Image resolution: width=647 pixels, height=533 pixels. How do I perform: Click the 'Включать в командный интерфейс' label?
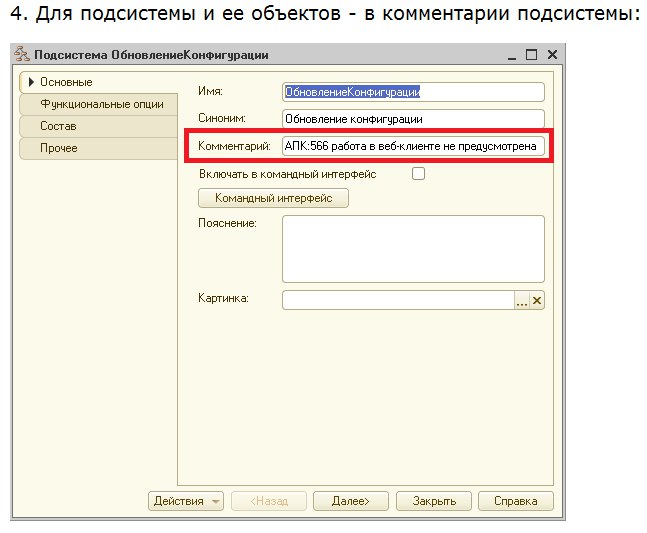pyautogui.click(x=288, y=174)
